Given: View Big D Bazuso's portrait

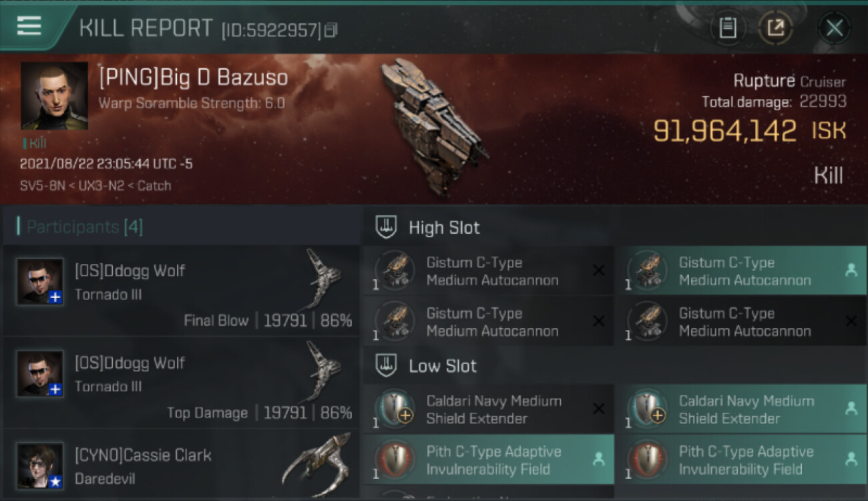Looking at the screenshot, I should pos(54,96).
